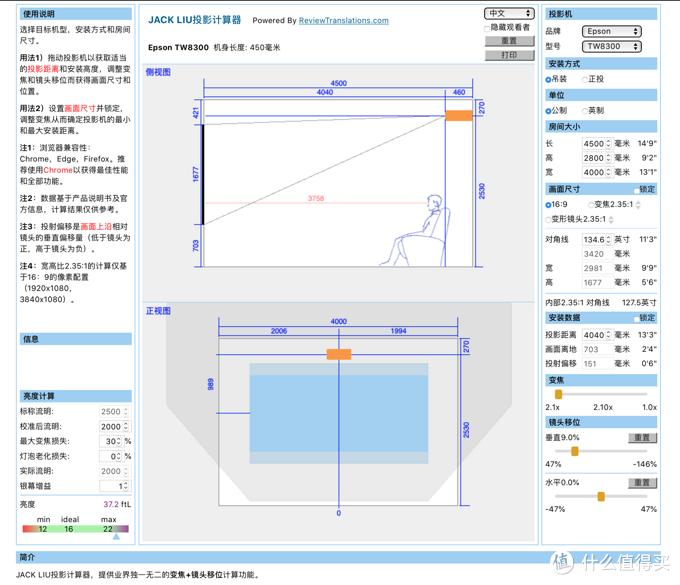Select the 英制 imperial unit radio button
Viewport: 680px width, 585px height.
[x=585, y=111]
